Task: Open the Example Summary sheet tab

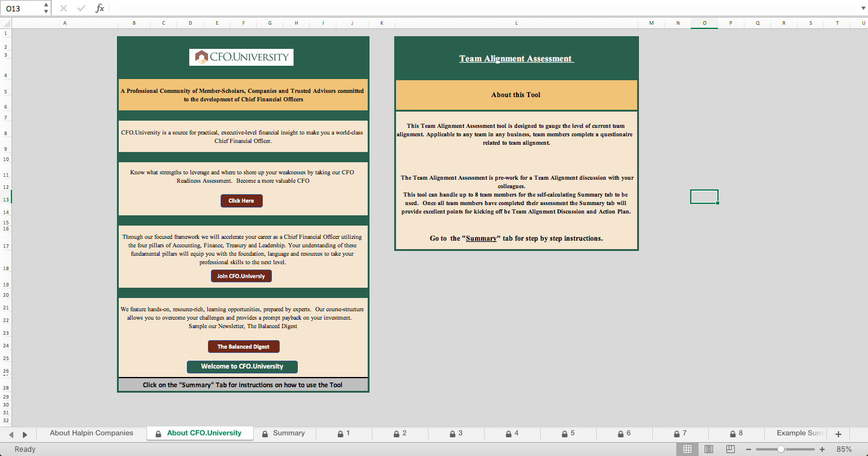Action: tap(796, 433)
